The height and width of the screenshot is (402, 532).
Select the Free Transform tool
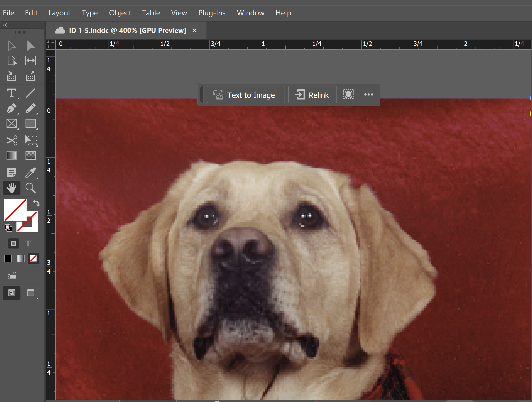tap(31, 141)
